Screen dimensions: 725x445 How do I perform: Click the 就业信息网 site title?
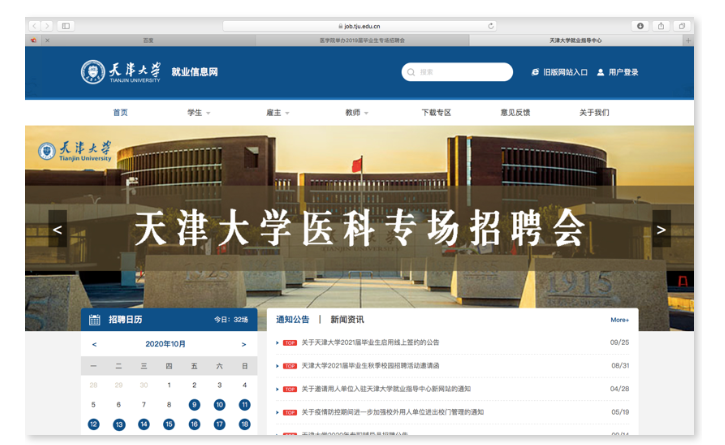(x=194, y=72)
